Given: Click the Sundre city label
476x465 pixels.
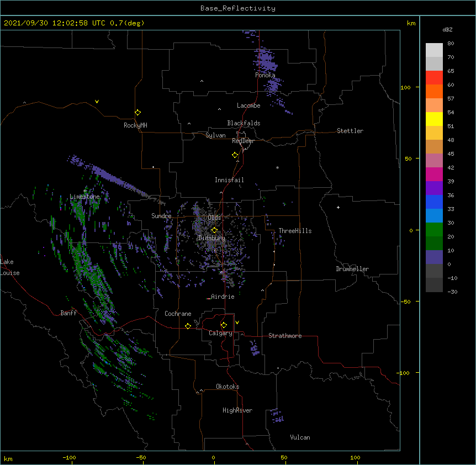Looking at the screenshot, I should coord(161,216).
